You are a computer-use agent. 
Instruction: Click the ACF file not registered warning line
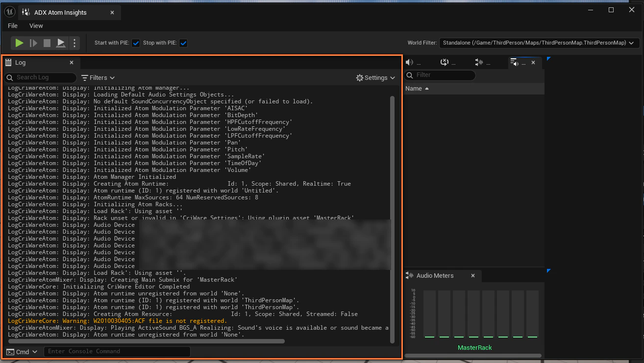coord(117,321)
